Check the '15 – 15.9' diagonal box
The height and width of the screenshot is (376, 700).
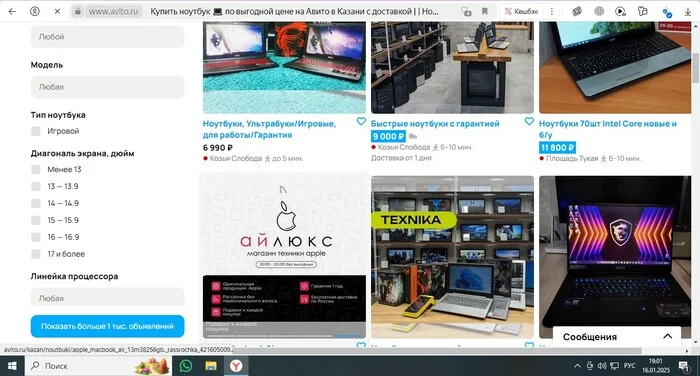[36, 220]
